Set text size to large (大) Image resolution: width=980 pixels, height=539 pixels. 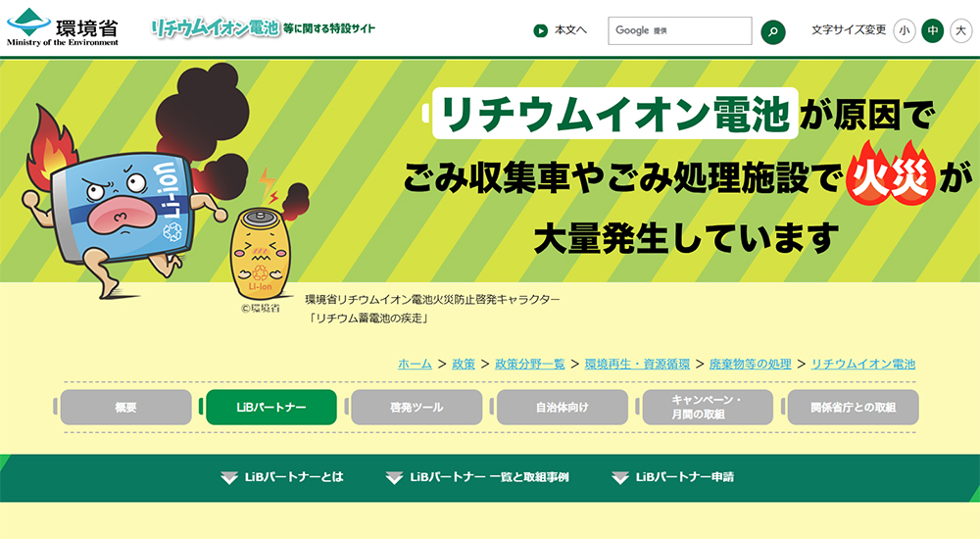961,30
